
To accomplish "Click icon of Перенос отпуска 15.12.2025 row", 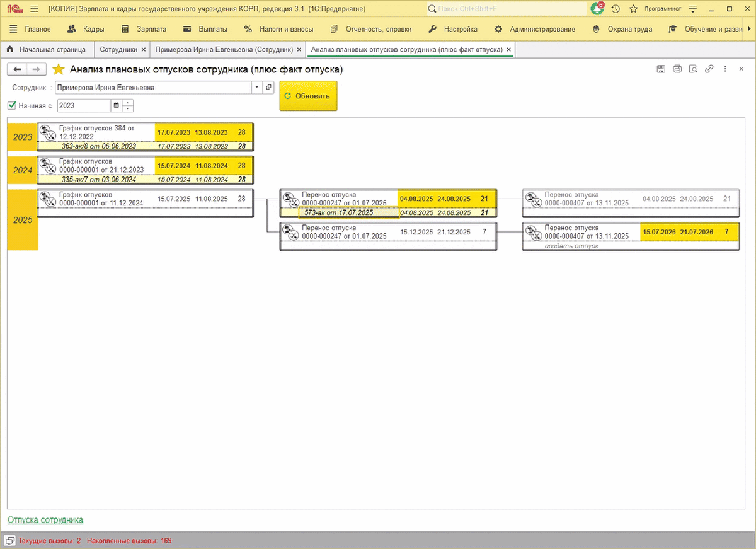I will coord(290,232).
